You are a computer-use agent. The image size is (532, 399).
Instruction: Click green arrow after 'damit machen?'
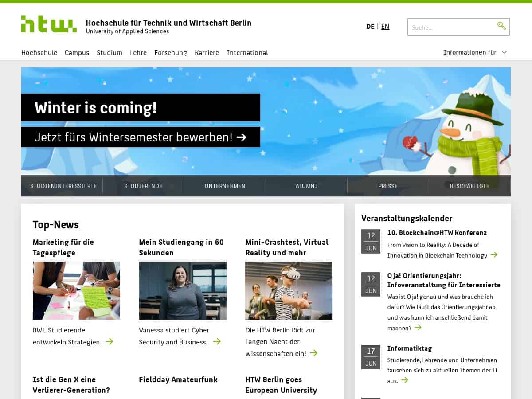pos(418,328)
